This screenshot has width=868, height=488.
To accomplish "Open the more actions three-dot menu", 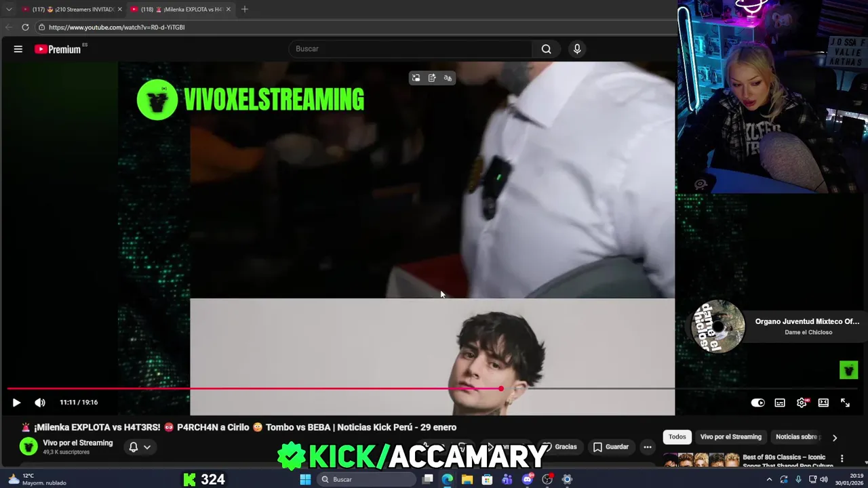I will pyautogui.click(x=648, y=447).
